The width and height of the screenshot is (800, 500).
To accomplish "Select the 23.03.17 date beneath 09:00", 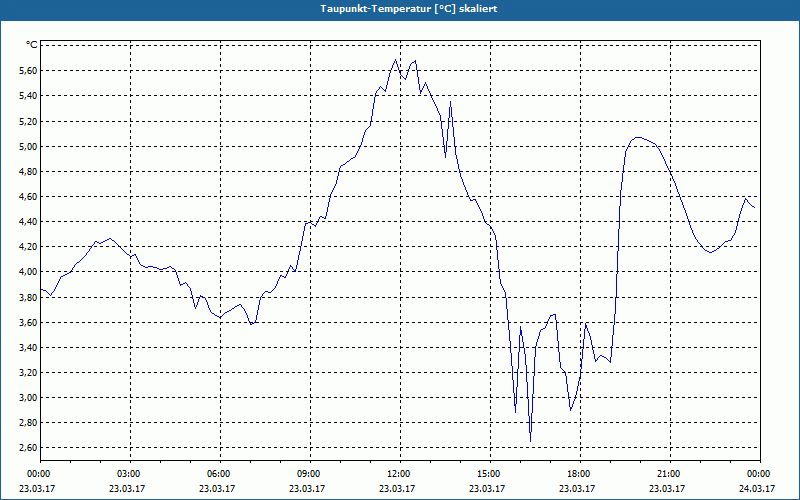I will (307, 488).
